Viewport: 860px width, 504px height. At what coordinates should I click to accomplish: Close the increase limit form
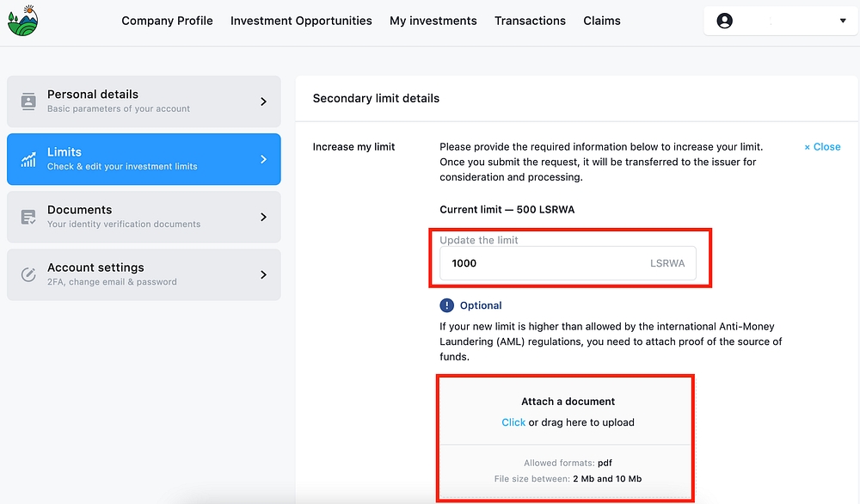click(x=822, y=147)
